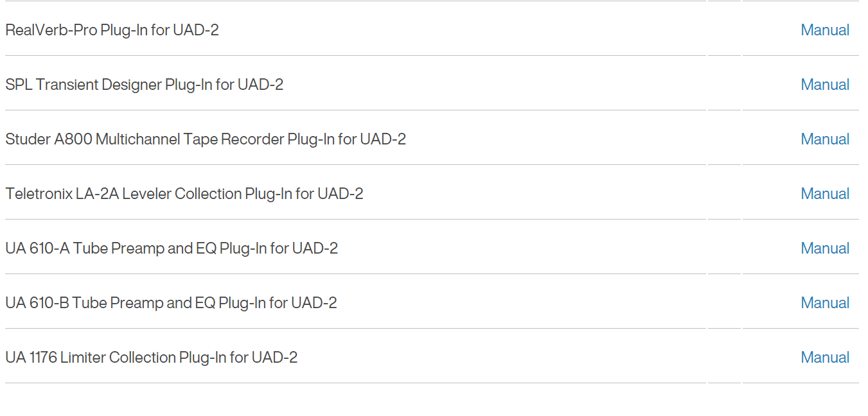Select the Teletronix LA-2A Leveler Collection entry
The image size is (868, 416).
click(184, 193)
